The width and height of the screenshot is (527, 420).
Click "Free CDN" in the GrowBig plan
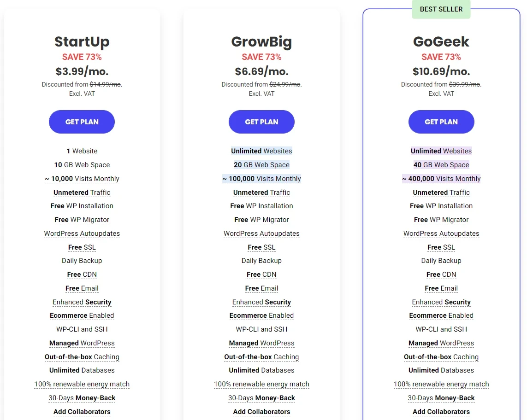pyautogui.click(x=261, y=274)
